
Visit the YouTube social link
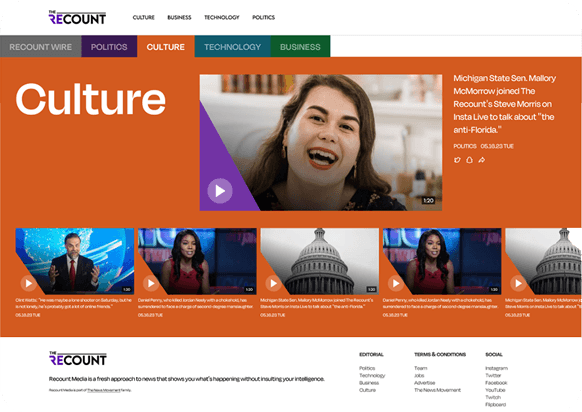[x=495, y=390]
